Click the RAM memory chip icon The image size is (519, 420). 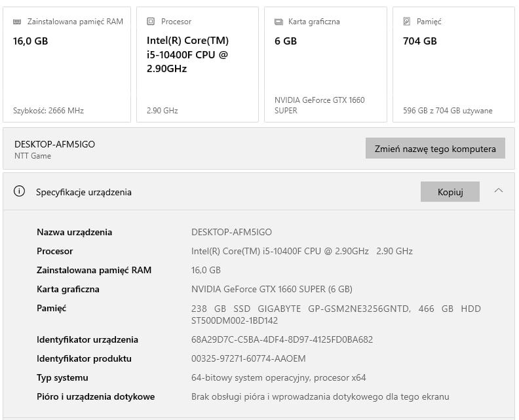click(17, 22)
